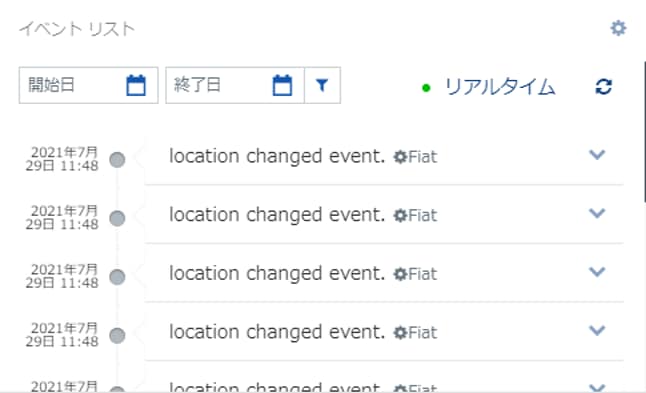Image resolution: width=646 pixels, height=393 pixels.
Task: Open calendar picker for 終了日
Action: point(282,85)
